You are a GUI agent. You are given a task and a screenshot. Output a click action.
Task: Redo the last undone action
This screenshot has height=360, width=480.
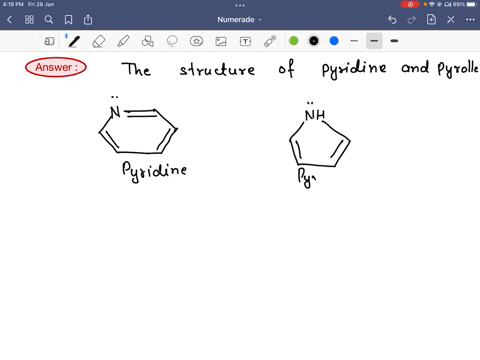pos(412,20)
